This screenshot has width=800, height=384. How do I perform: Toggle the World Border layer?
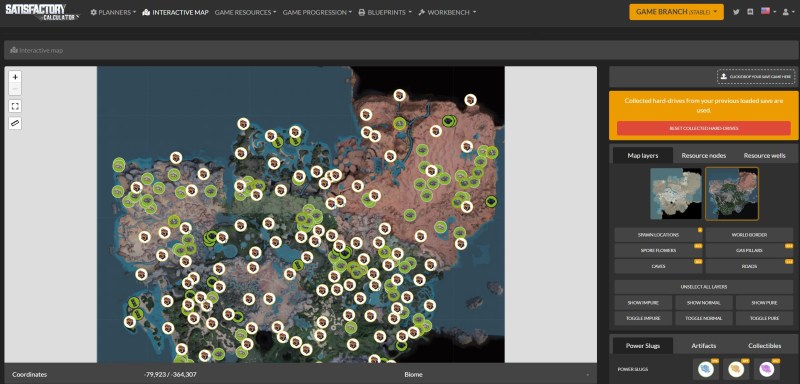click(749, 235)
